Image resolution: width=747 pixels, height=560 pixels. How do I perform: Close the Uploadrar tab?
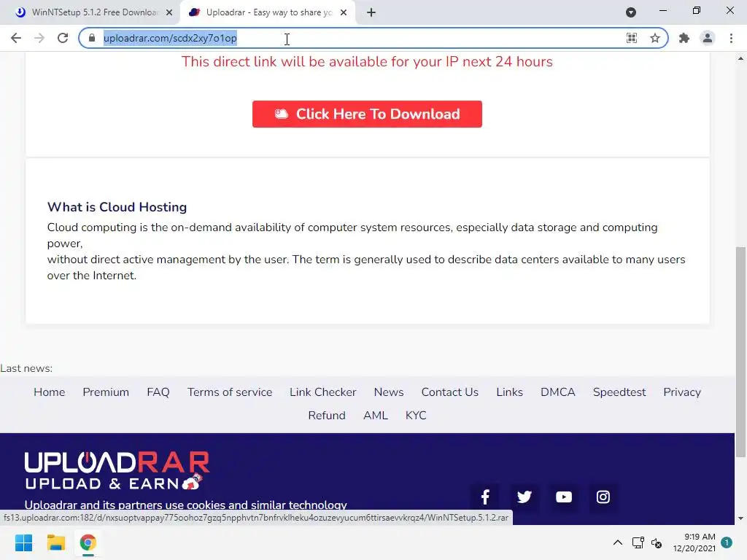[x=344, y=13]
